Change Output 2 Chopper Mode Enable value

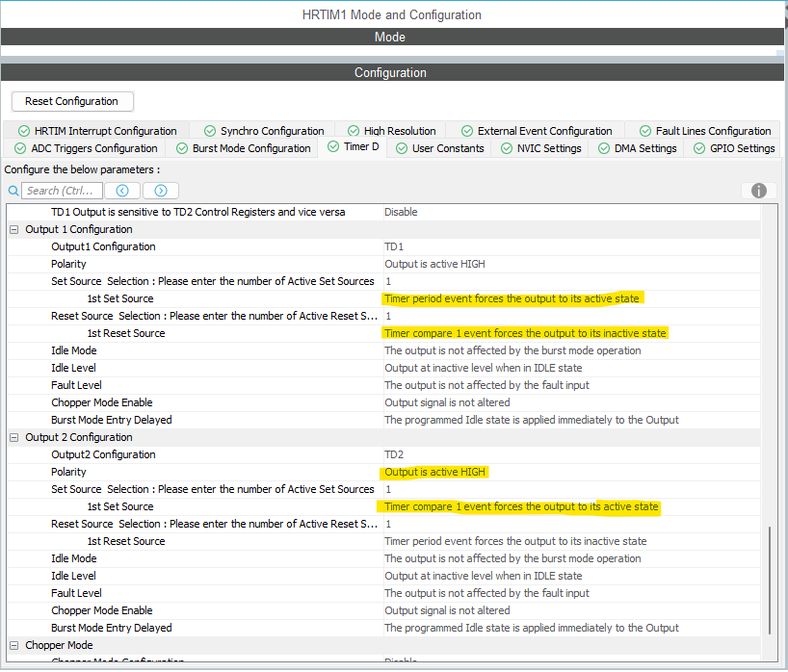[572, 610]
